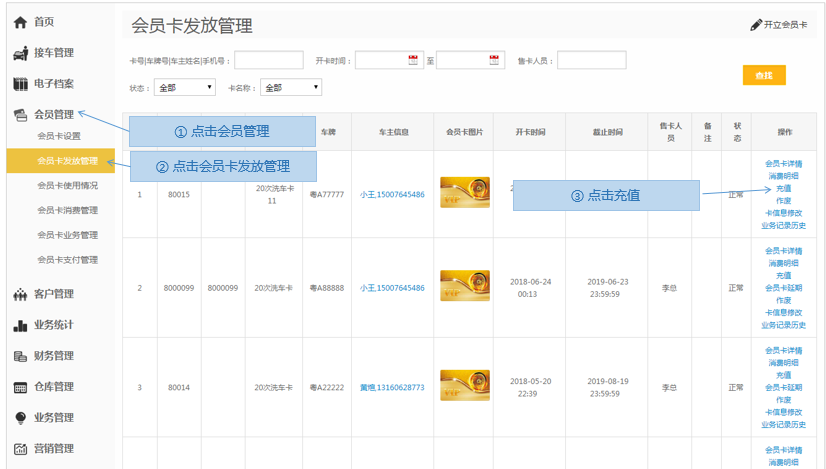Expand the 卡名称 dropdown

pyautogui.click(x=290, y=88)
